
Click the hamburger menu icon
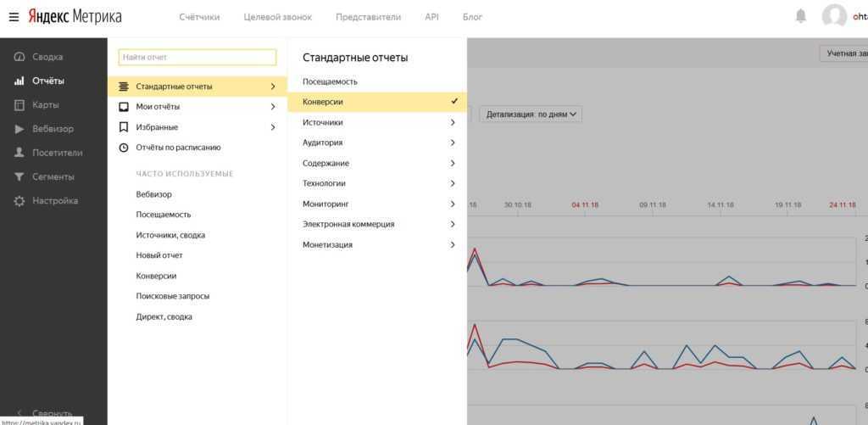pyautogui.click(x=14, y=17)
